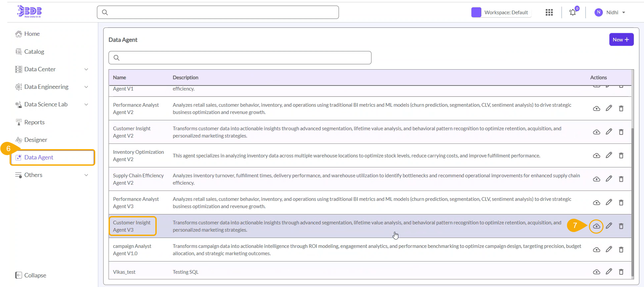Edit Inventory Optimization Agent V2

[x=608, y=155]
